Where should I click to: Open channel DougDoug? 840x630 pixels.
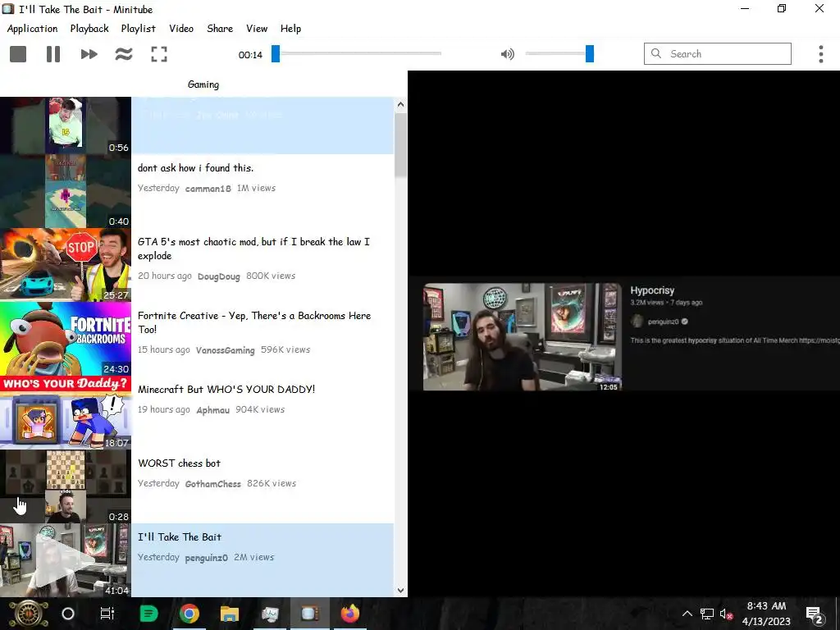218,276
